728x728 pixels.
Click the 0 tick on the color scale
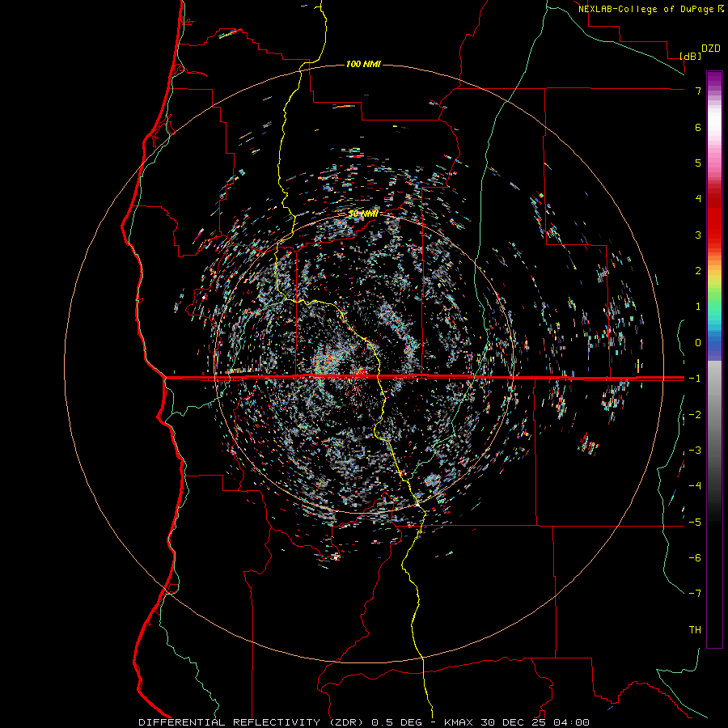[x=698, y=343]
